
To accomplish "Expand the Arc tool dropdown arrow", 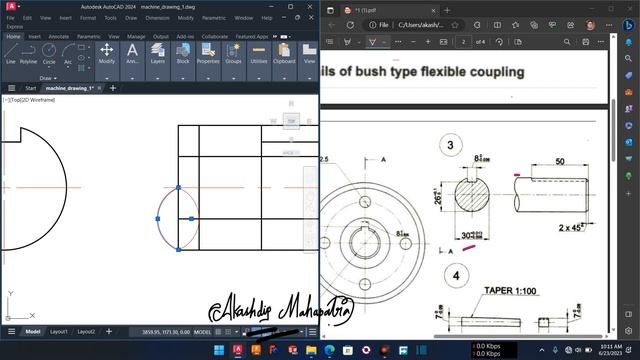I will [x=68, y=67].
